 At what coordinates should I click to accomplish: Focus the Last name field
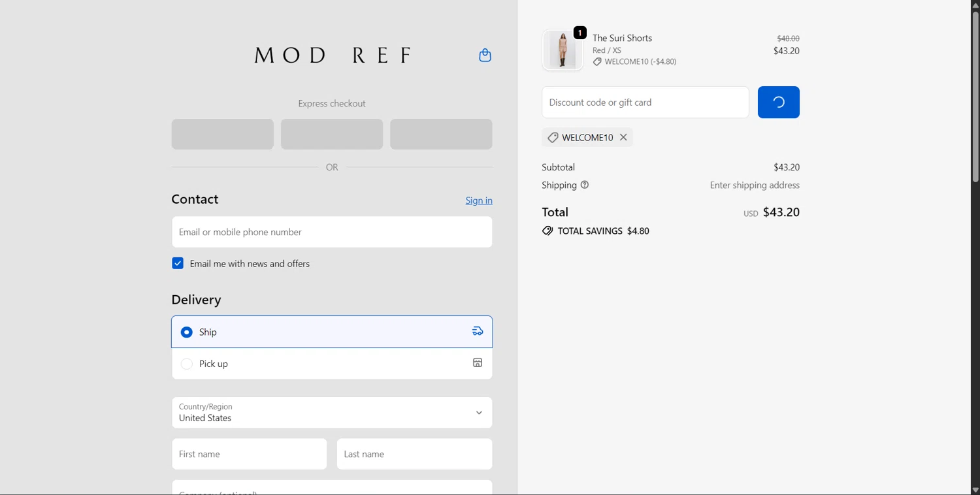[414, 454]
